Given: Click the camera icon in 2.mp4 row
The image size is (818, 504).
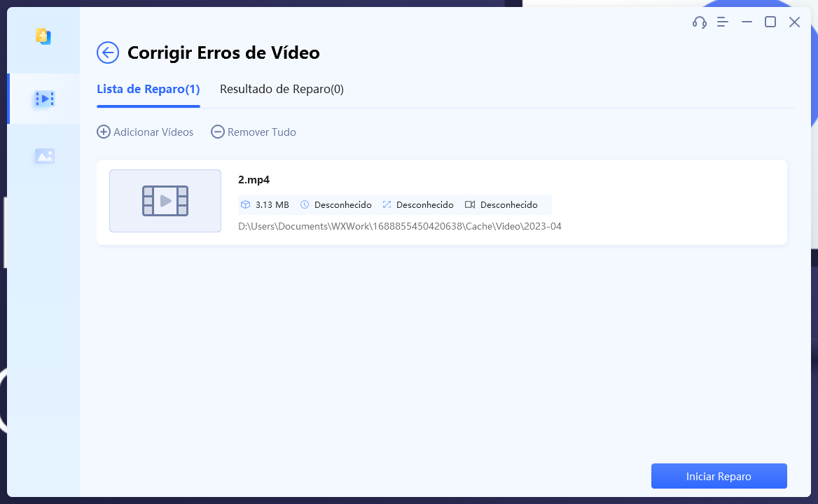Looking at the screenshot, I should pos(470,205).
